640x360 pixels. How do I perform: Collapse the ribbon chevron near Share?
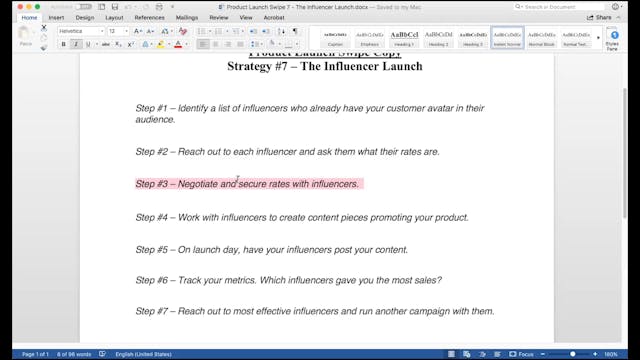point(618,18)
